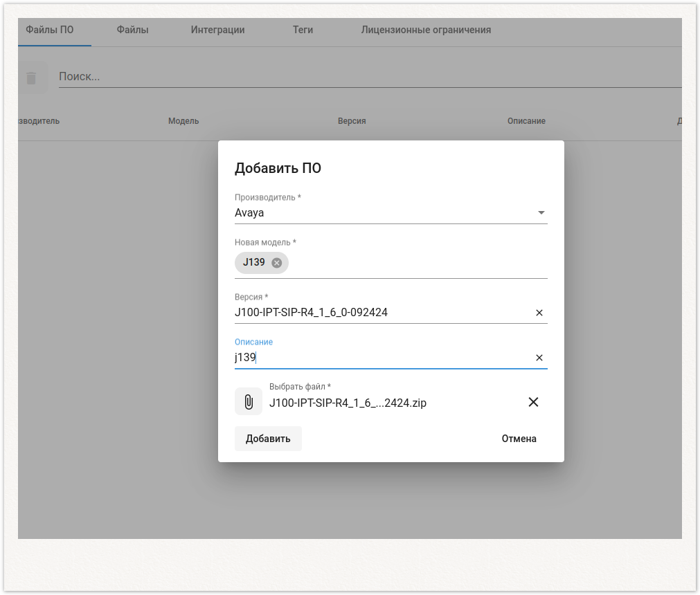Open the Файлы tab

[132, 30]
